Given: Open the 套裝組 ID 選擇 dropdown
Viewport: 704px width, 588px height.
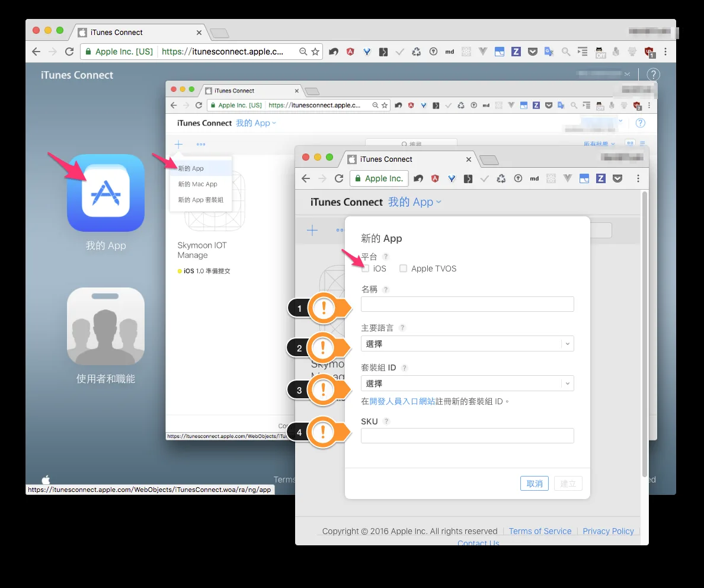Looking at the screenshot, I should pyautogui.click(x=468, y=383).
